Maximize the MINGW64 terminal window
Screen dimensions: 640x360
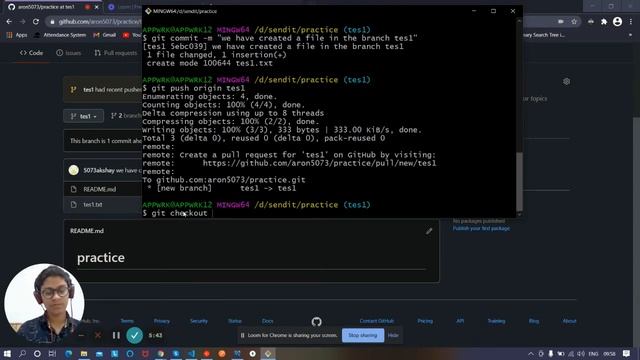[493, 11]
